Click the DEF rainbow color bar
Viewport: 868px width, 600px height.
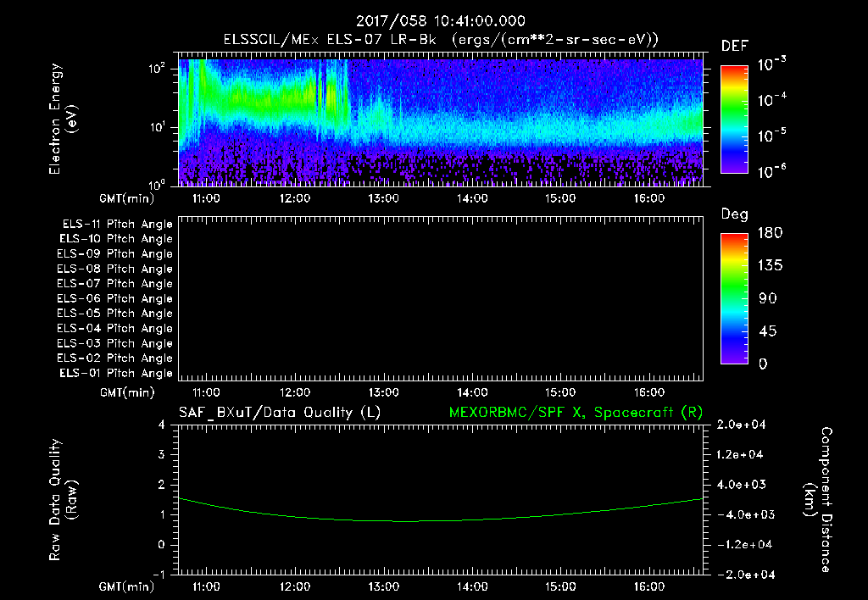pyautogui.click(x=734, y=119)
